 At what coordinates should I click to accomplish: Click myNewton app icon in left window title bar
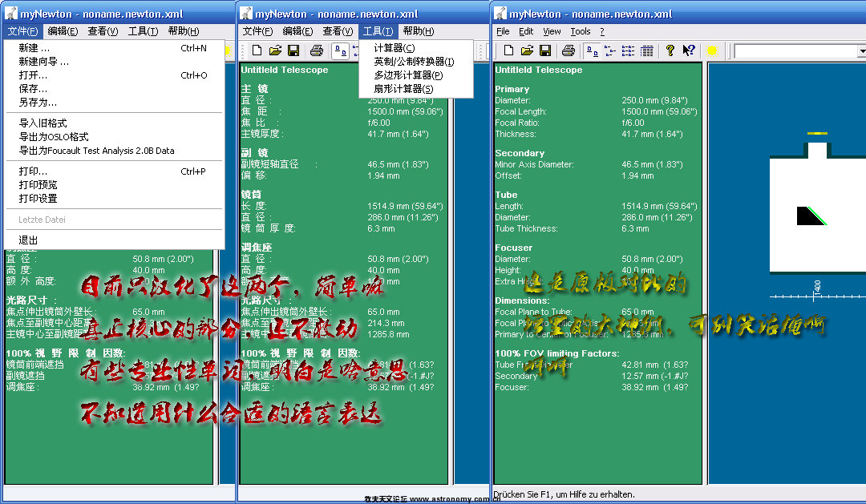click(x=10, y=14)
